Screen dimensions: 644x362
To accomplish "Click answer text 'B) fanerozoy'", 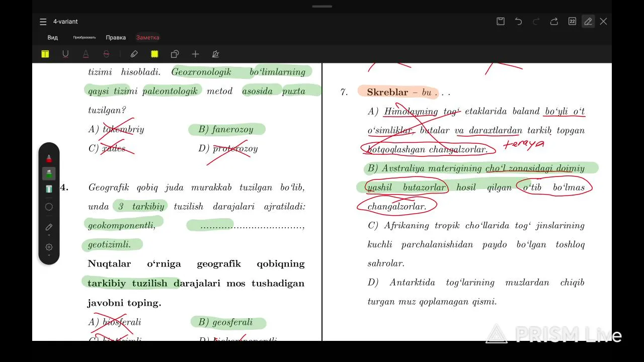I will [x=226, y=130].
